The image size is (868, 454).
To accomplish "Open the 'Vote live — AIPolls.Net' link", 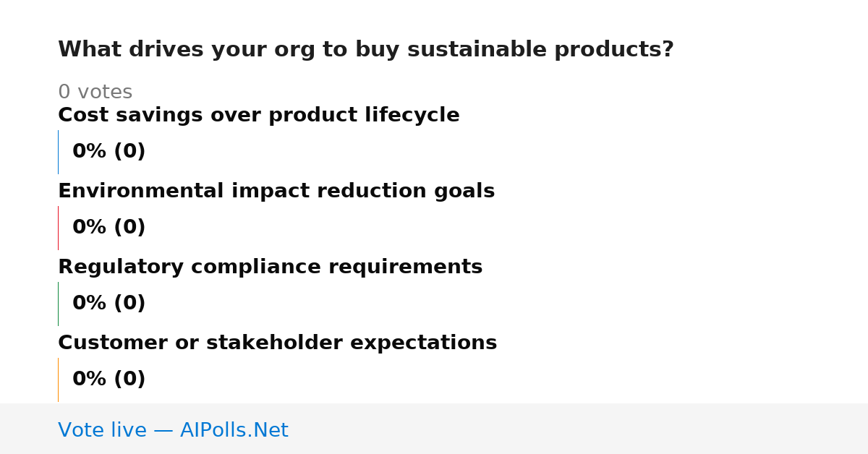I will [173, 430].
